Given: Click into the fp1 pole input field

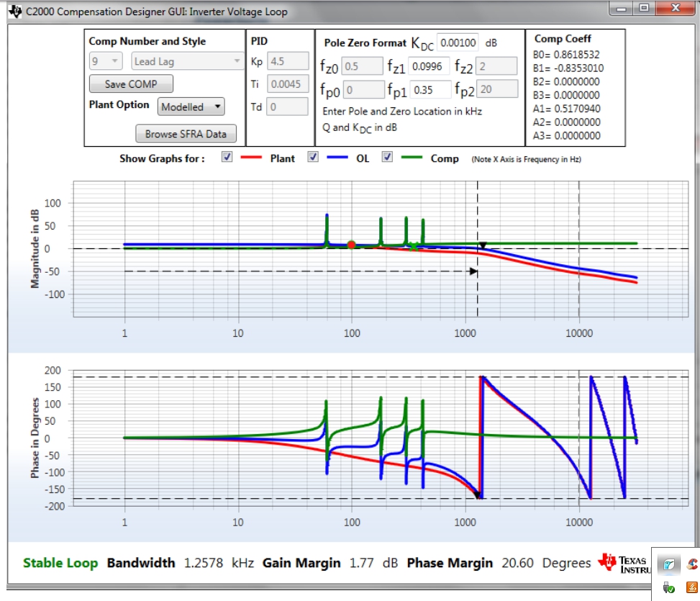Looking at the screenshot, I should pyautogui.click(x=430, y=89).
